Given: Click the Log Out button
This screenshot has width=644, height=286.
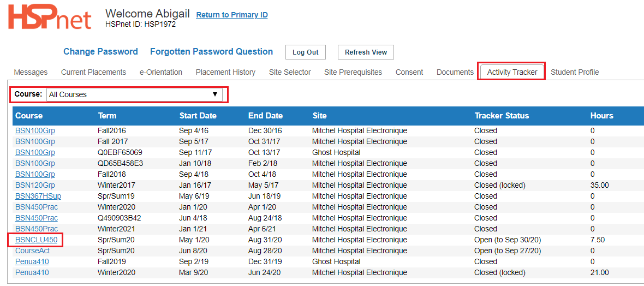Looking at the screenshot, I should coord(306,52).
